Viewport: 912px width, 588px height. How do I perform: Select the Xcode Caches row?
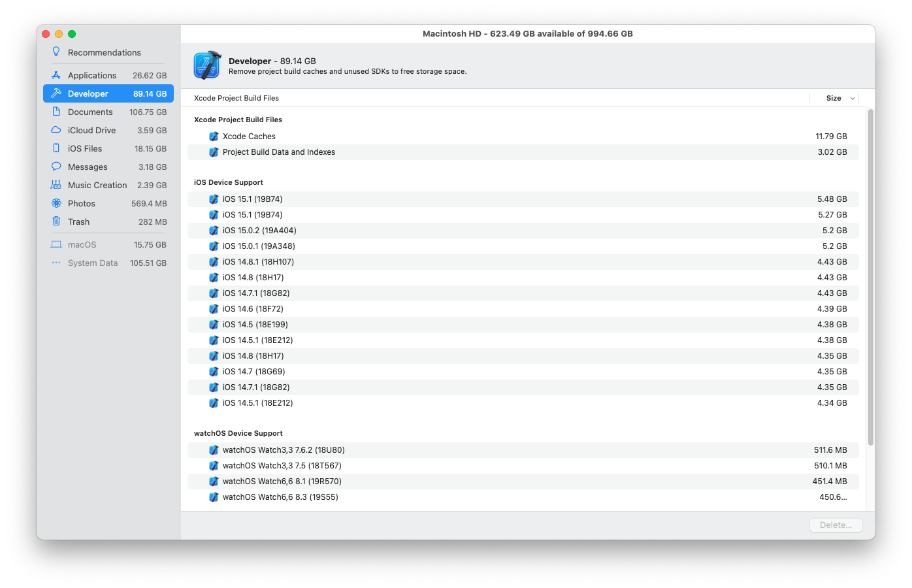point(523,137)
